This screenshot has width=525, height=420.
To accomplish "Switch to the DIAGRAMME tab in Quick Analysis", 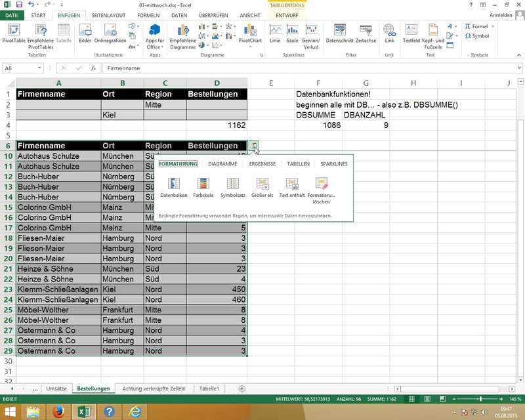I will [222, 163].
